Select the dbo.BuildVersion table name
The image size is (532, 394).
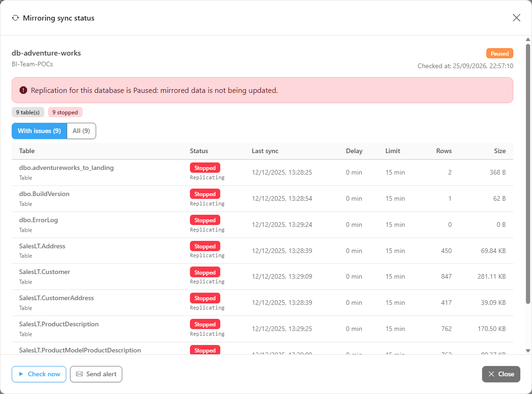pyautogui.click(x=44, y=194)
